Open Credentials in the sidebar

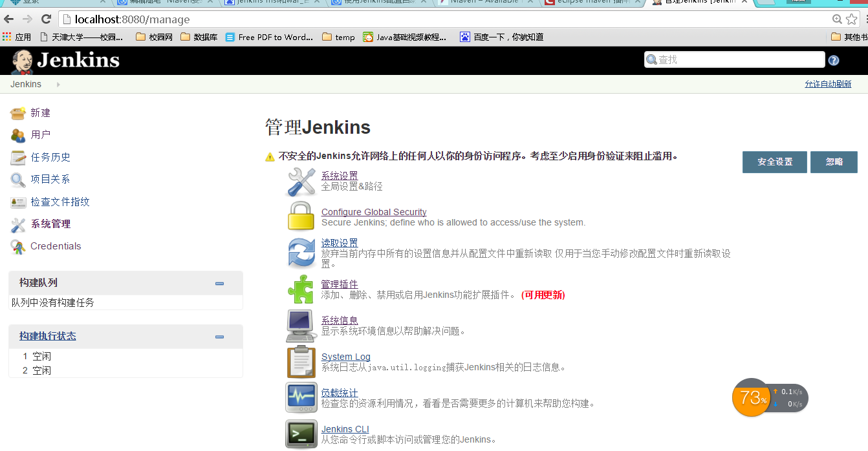tap(56, 246)
